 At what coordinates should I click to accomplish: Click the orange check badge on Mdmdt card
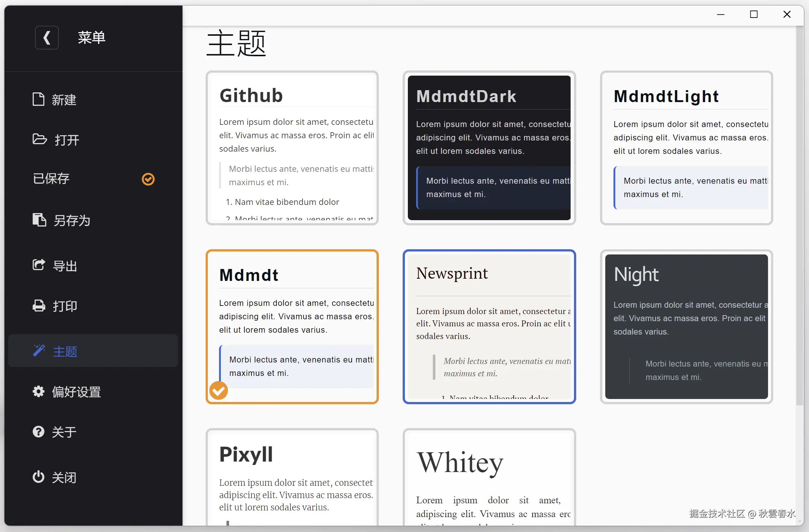tap(218, 390)
